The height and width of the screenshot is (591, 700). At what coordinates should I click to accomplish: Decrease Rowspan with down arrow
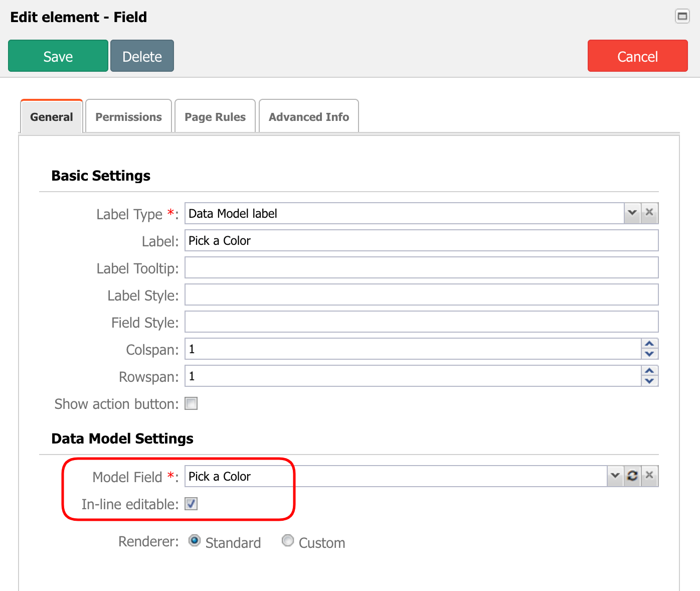click(x=649, y=381)
